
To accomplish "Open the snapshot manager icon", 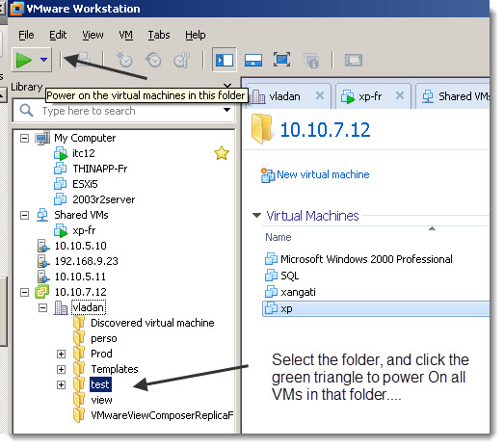I will pos(182,60).
